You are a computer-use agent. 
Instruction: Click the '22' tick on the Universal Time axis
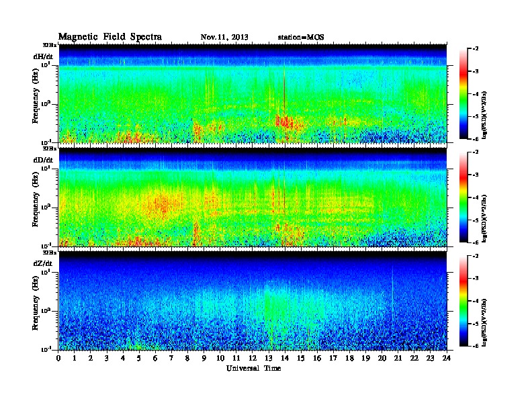click(414, 358)
